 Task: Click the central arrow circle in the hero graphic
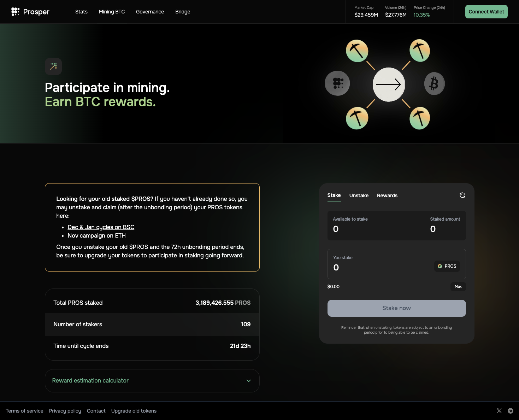[389, 84]
